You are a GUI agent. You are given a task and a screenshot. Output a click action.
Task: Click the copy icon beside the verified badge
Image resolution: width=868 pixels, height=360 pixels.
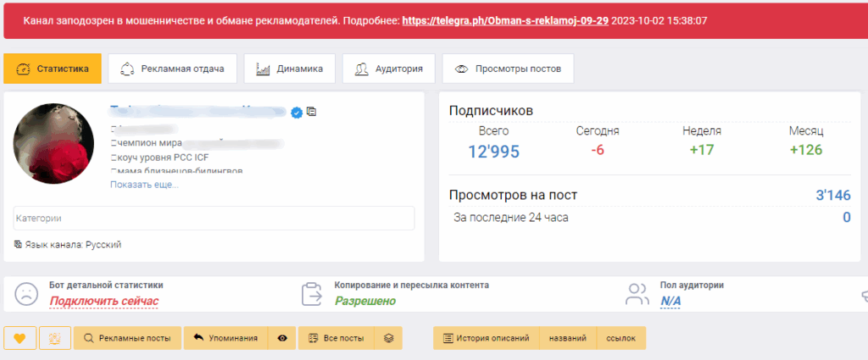pos(312,112)
